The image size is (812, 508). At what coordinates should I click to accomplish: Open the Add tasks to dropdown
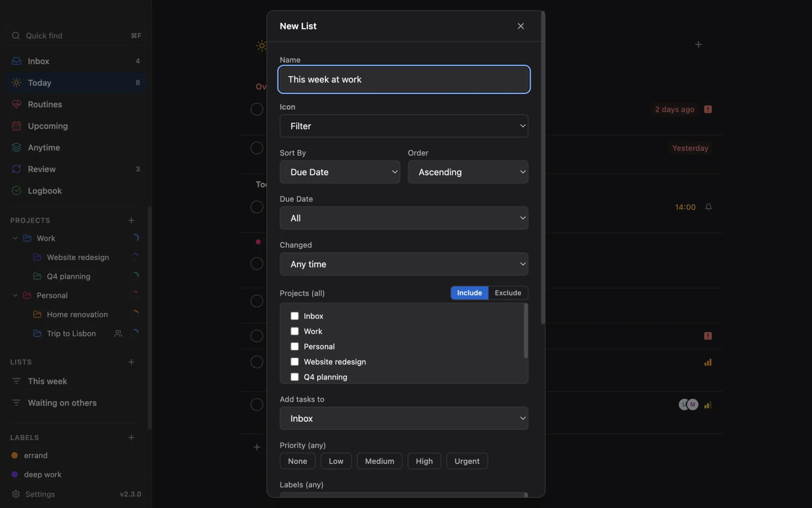[x=404, y=419]
